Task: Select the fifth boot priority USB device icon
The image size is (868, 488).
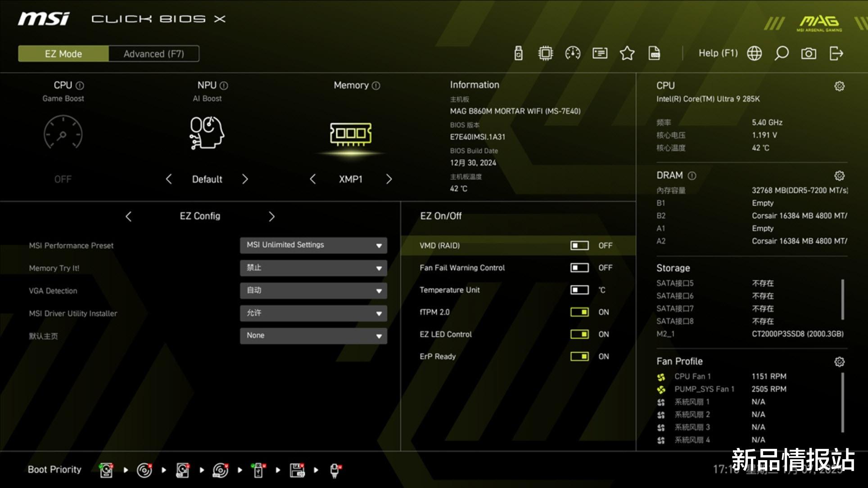Action: pos(258,470)
